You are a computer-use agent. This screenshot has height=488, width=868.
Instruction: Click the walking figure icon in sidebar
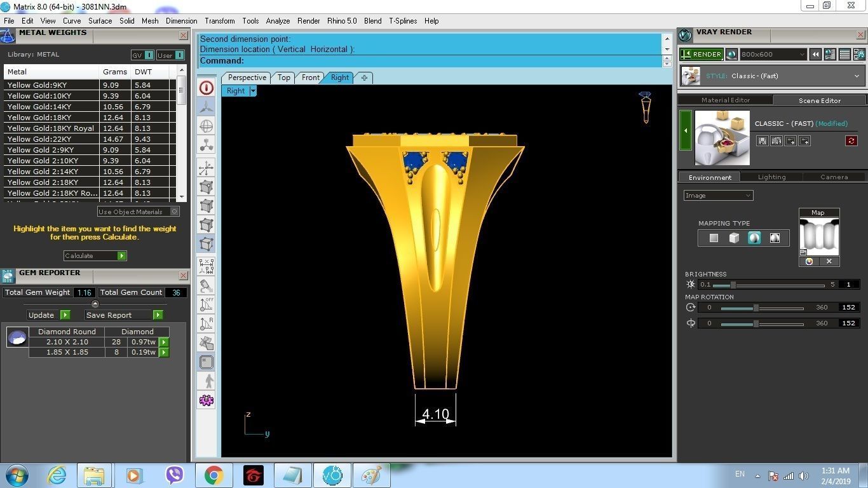click(x=207, y=381)
